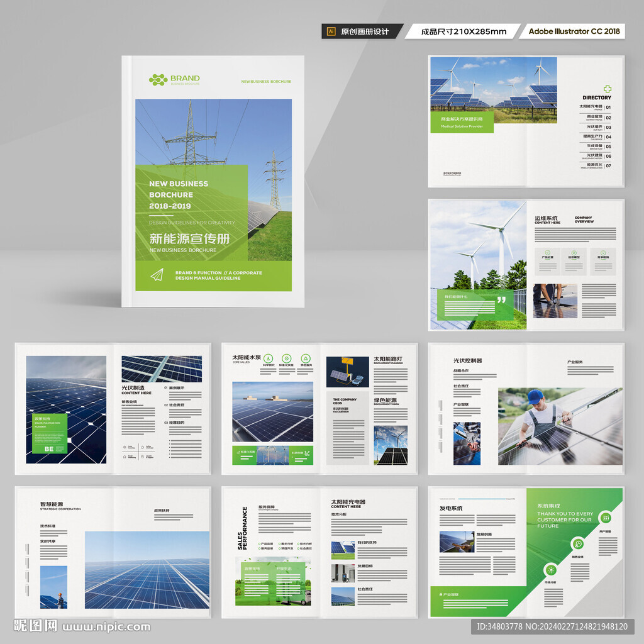Click the 产业智联 label in the green bottom band
Viewport: 644px width, 644px height.
450,594
